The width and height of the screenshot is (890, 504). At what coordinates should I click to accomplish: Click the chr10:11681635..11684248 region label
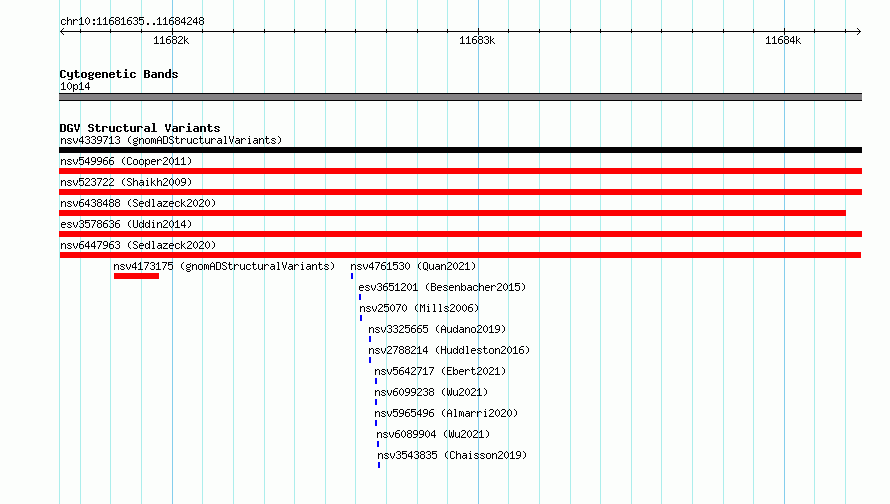click(132, 22)
